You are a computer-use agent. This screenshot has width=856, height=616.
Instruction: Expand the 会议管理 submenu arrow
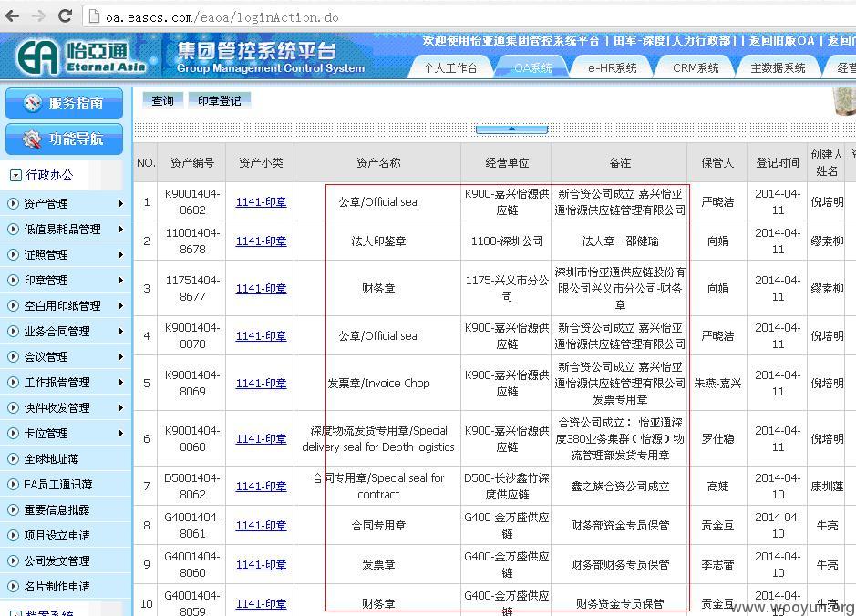tap(120, 357)
